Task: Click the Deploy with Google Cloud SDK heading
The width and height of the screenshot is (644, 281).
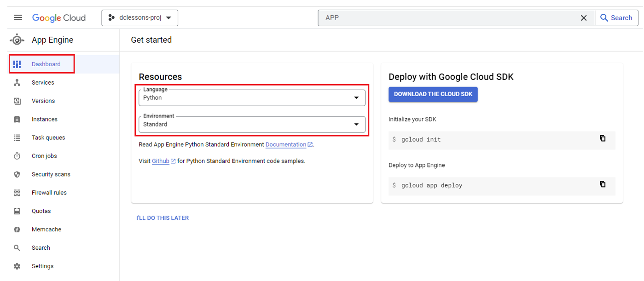Action: (451, 77)
